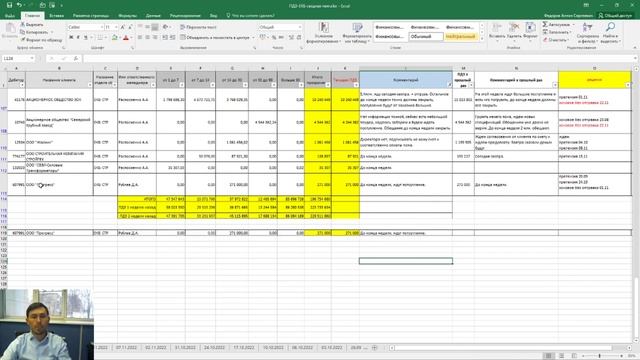Click the red font color icon

126,38
